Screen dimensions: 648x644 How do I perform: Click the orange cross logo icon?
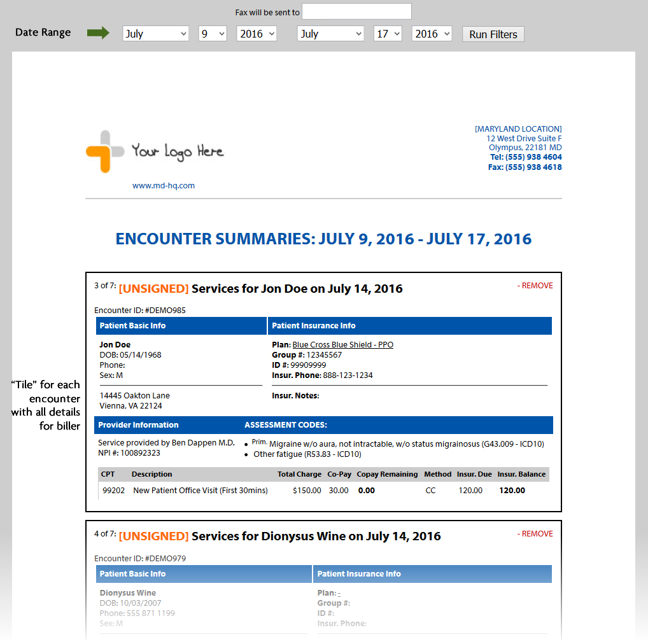pos(105,151)
